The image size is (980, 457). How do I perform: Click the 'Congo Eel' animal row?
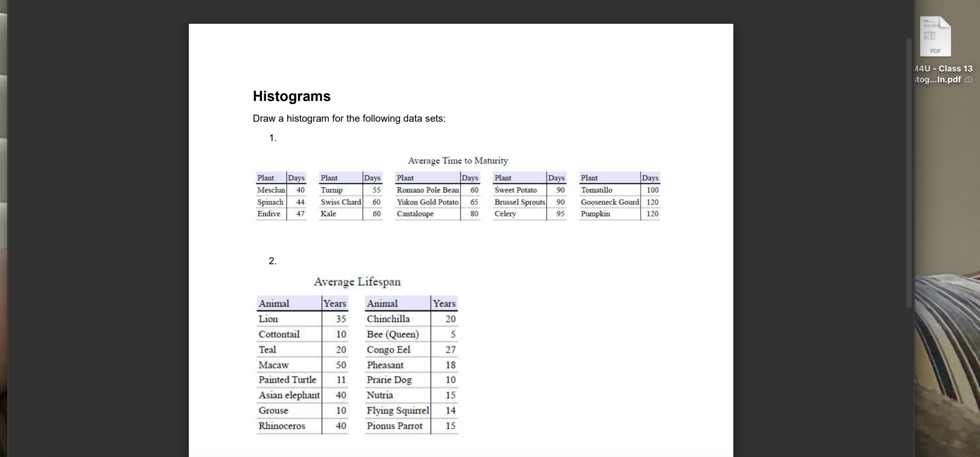click(411, 349)
